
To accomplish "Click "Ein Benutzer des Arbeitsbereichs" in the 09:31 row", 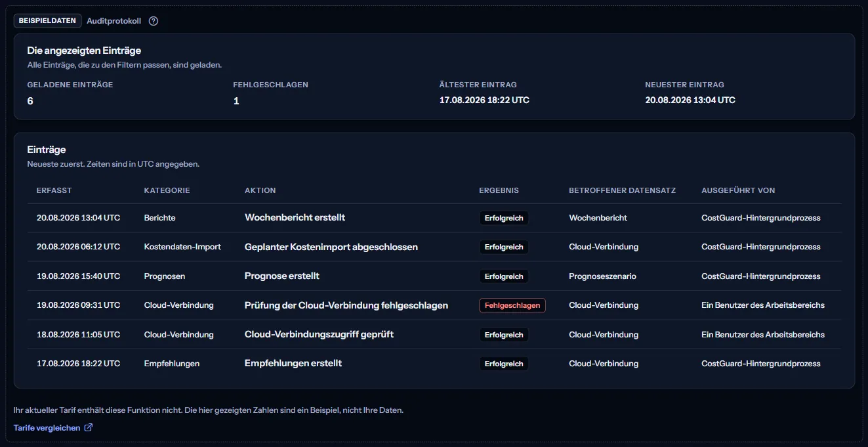I will coord(763,305).
